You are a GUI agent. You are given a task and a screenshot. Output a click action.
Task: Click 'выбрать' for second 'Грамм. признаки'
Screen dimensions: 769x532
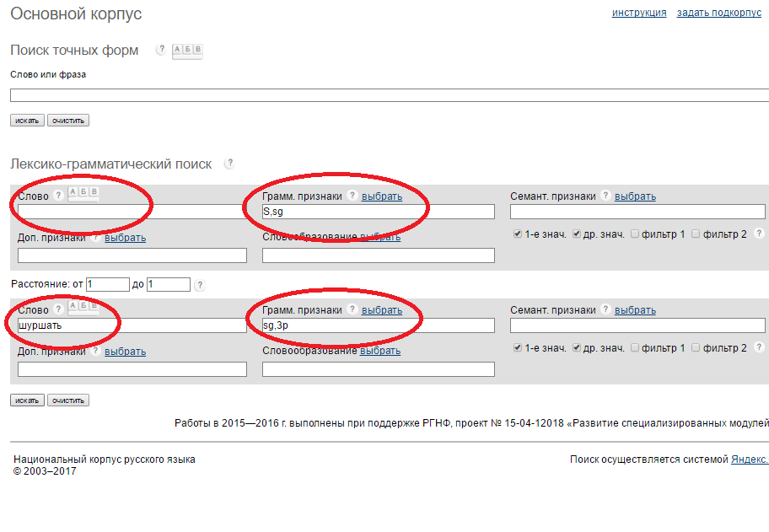(382, 310)
